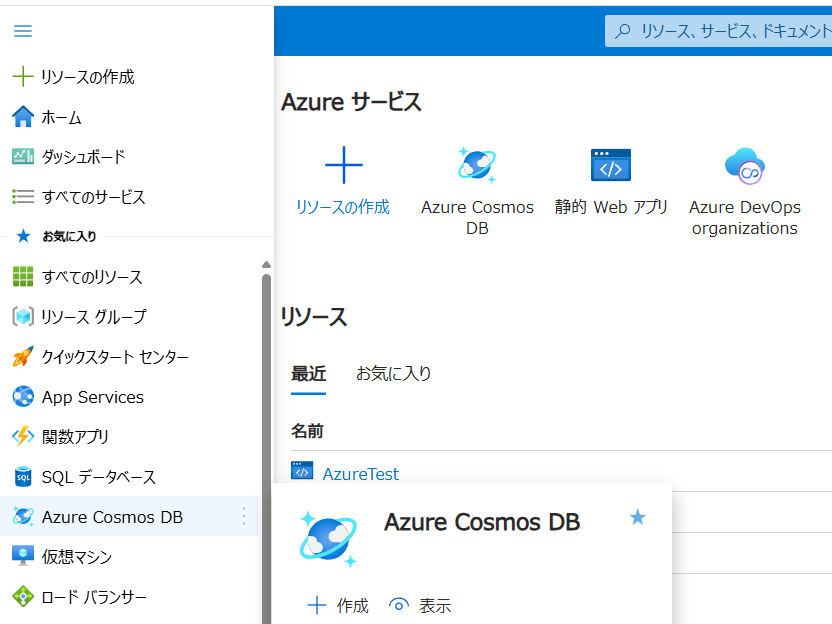Click the Azure DevOps organizations label
Image resolution: width=832 pixels, height=624 pixels.
coord(744,218)
